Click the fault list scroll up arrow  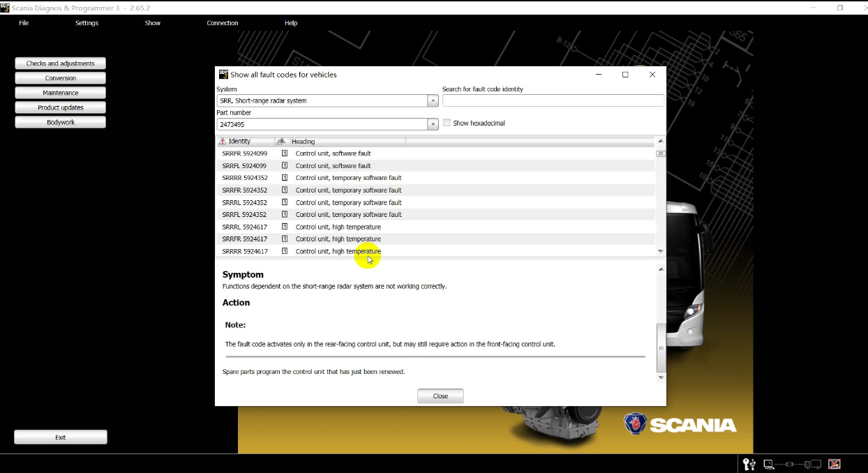pyautogui.click(x=661, y=141)
